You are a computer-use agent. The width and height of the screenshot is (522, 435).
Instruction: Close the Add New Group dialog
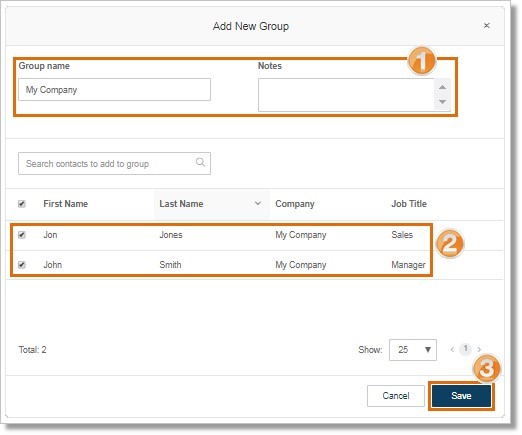tap(486, 26)
